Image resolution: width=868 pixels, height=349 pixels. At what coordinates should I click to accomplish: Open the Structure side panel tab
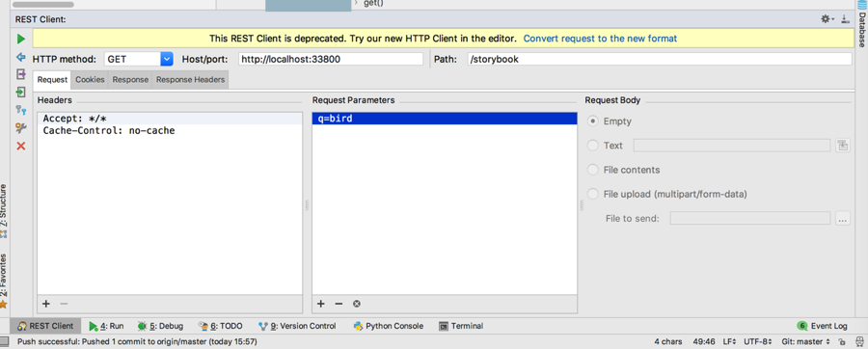4,210
